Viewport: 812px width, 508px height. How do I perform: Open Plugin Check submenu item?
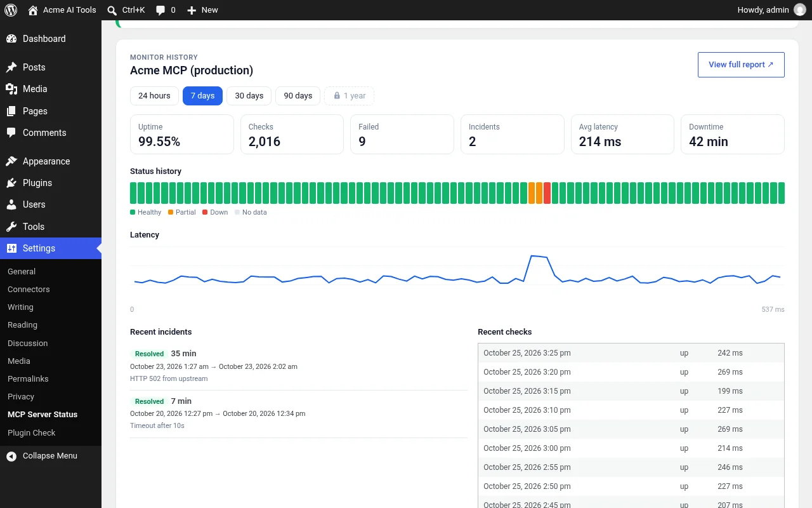click(x=51, y=432)
